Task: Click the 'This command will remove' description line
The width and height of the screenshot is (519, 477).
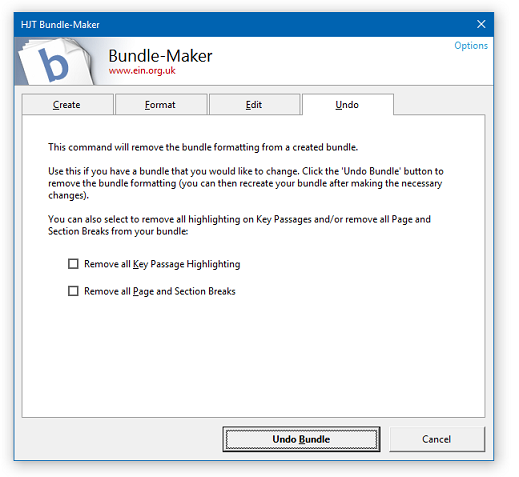Action: (203, 147)
